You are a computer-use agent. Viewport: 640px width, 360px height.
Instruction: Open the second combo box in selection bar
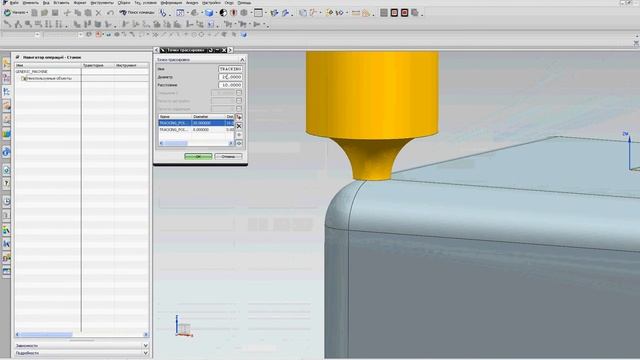point(63,35)
